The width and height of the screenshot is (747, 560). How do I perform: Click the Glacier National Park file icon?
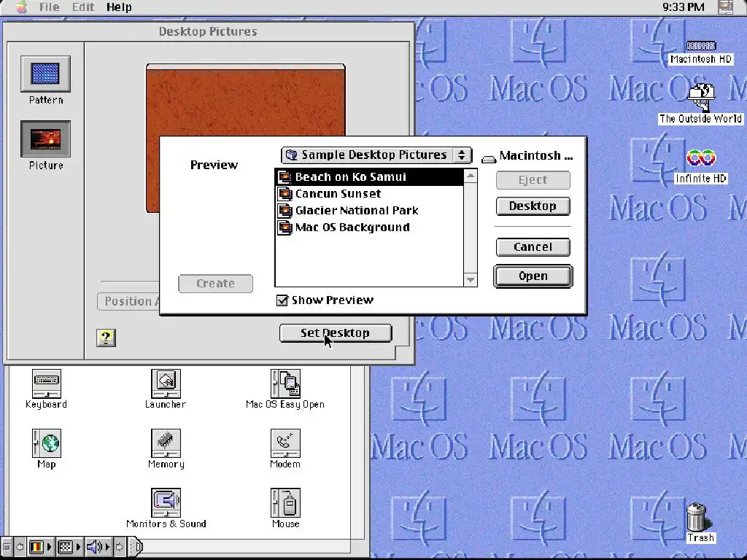pyautogui.click(x=285, y=211)
